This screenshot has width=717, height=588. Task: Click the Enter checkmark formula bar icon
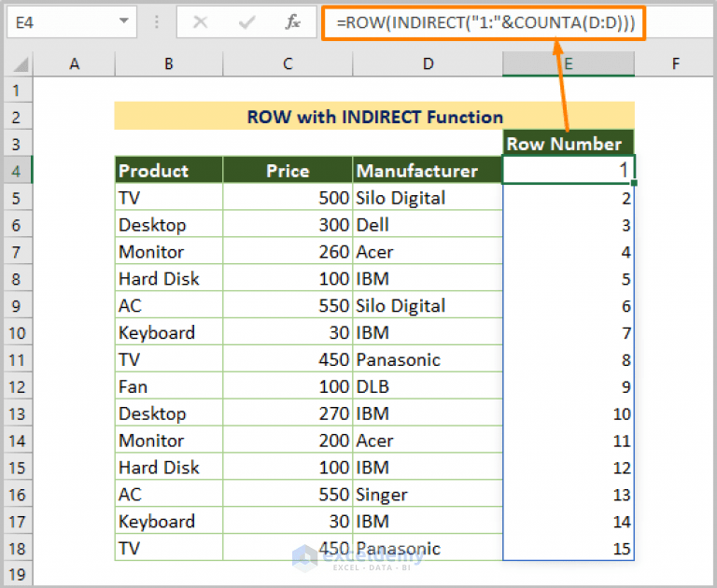[x=246, y=21]
